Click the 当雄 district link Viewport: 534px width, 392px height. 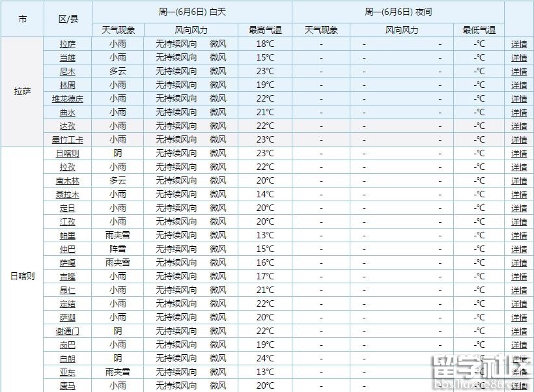68,58
